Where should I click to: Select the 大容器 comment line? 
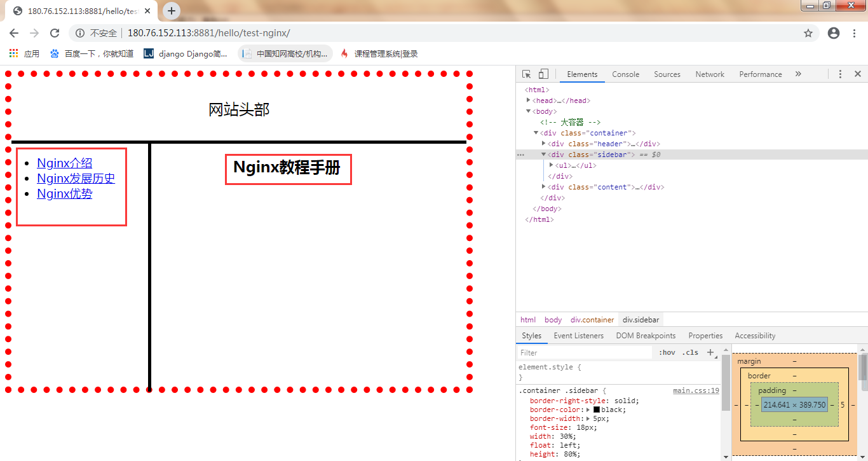pyautogui.click(x=571, y=122)
